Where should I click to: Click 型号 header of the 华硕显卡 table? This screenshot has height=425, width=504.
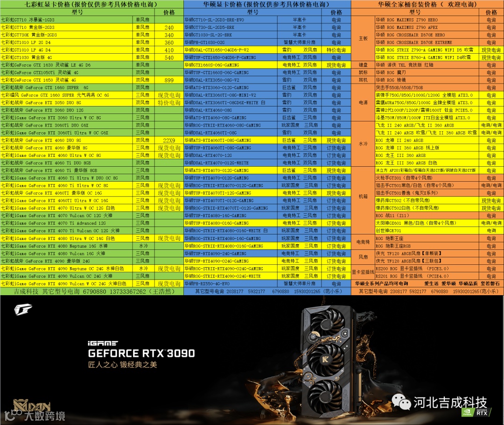click(252, 12)
